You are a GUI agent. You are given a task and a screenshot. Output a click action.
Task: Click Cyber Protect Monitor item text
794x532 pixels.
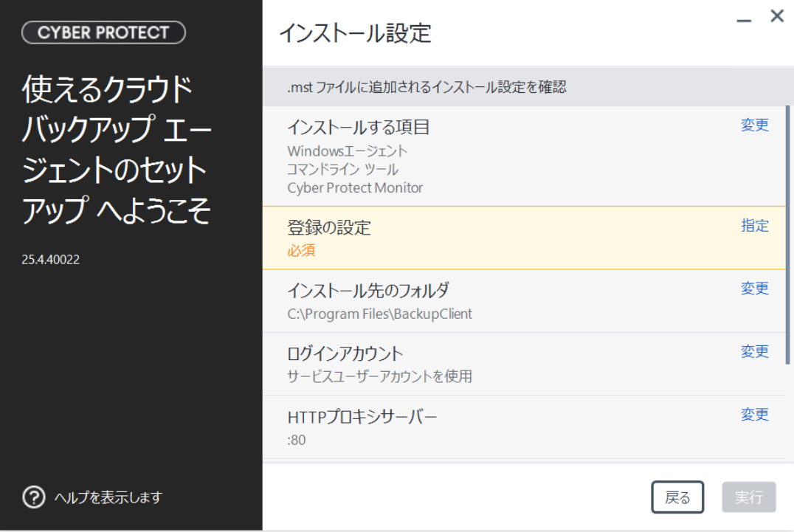pos(355,188)
